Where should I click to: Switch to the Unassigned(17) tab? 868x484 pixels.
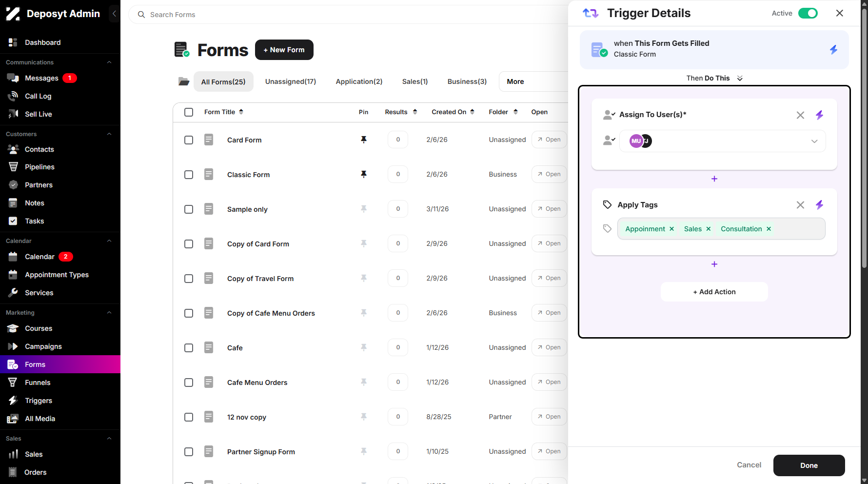coord(291,81)
